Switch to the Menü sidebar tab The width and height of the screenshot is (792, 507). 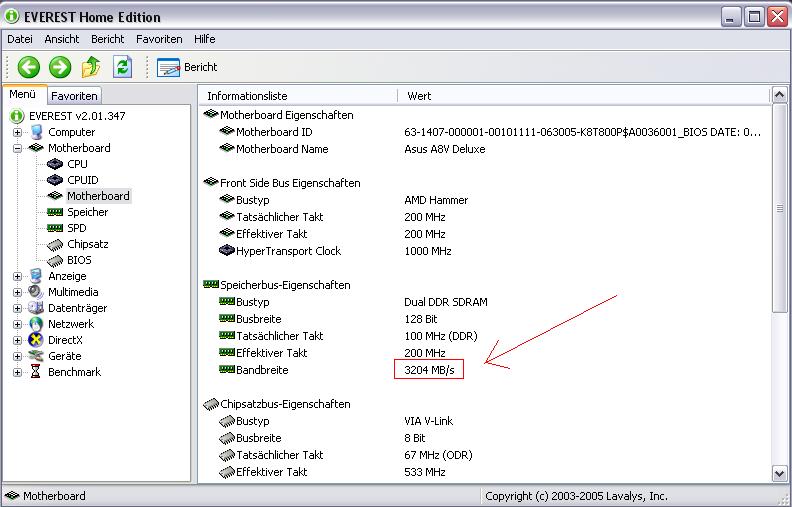tap(23, 94)
